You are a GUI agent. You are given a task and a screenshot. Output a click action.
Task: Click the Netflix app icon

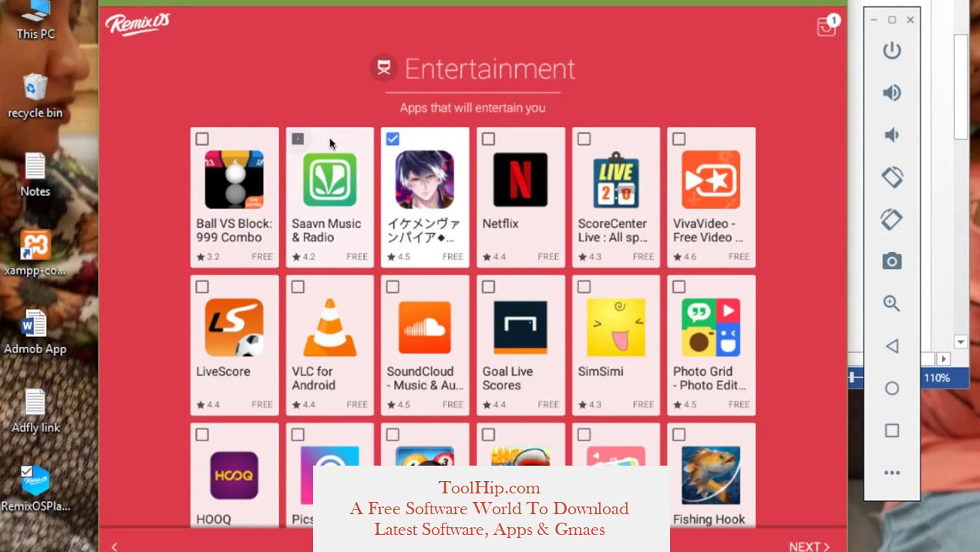coord(520,180)
